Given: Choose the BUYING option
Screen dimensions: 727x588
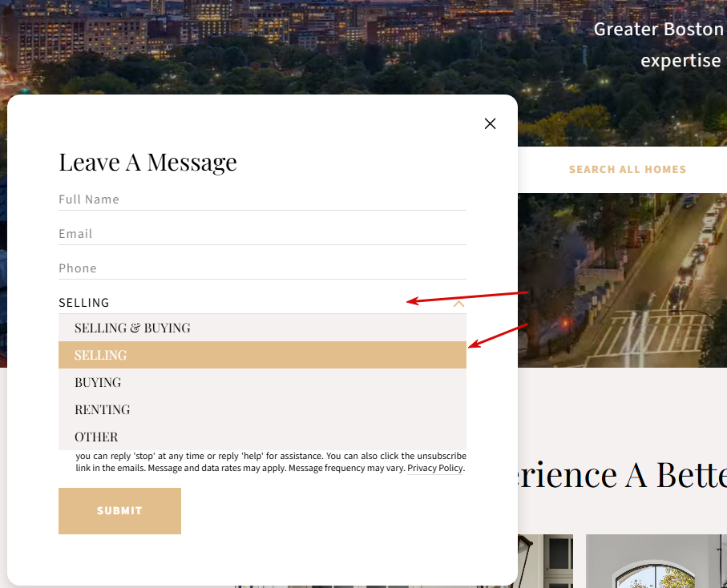Looking at the screenshot, I should point(262,382).
